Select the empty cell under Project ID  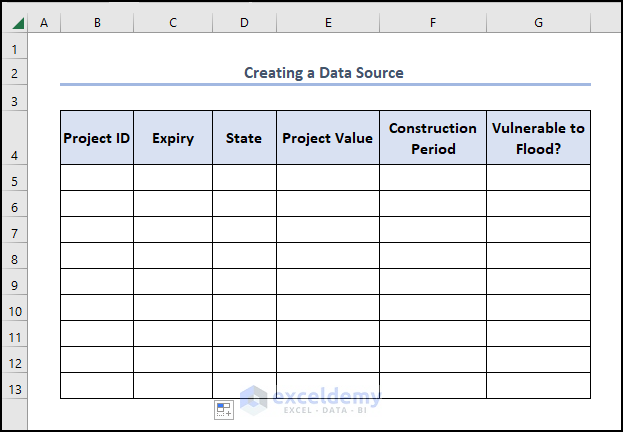[97, 178]
